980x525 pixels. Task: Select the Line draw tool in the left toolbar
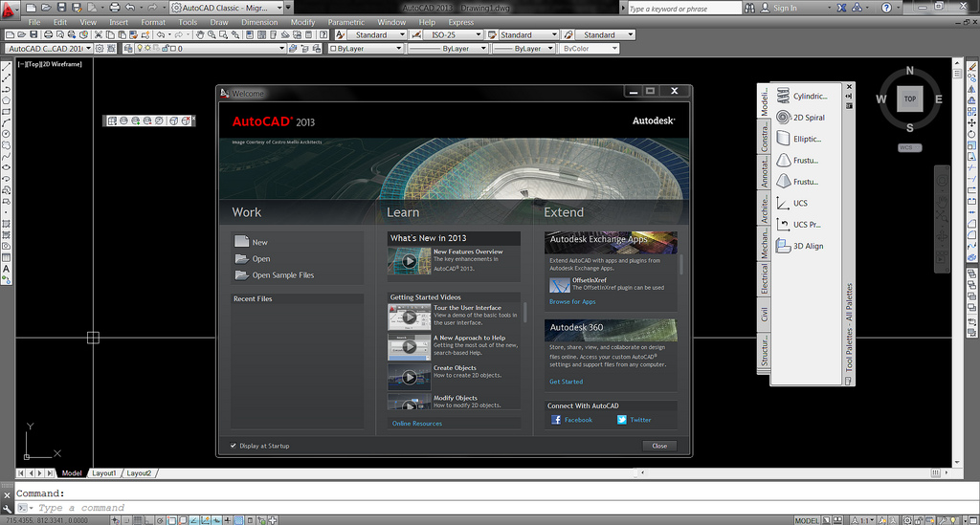point(7,67)
